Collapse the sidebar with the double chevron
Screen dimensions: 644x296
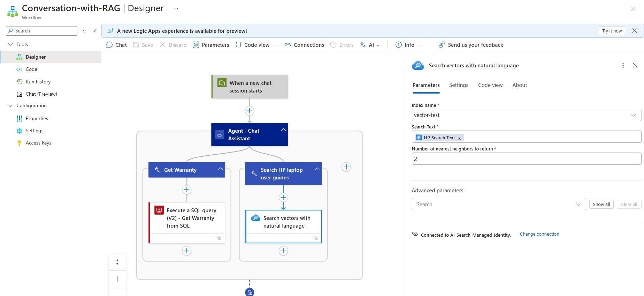point(95,31)
